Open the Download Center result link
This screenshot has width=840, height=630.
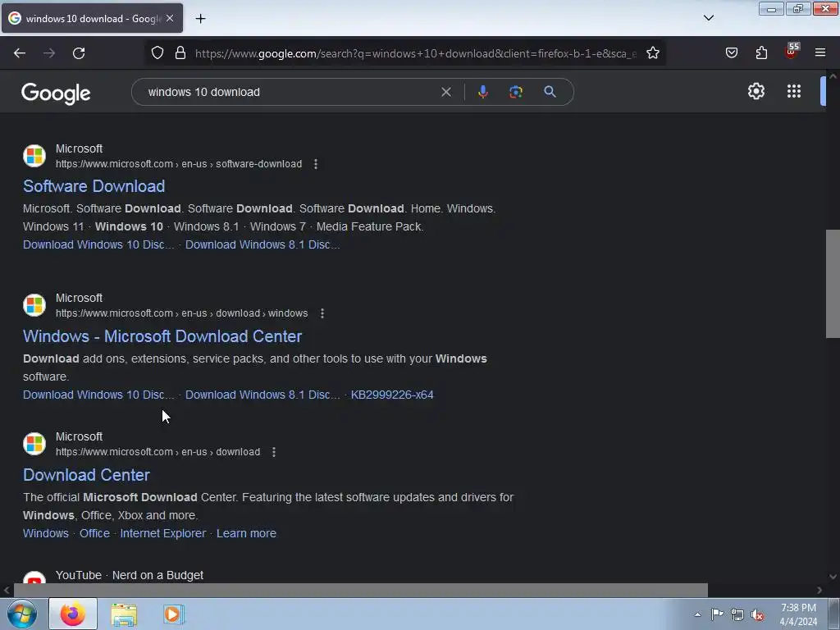coord(86,475)
